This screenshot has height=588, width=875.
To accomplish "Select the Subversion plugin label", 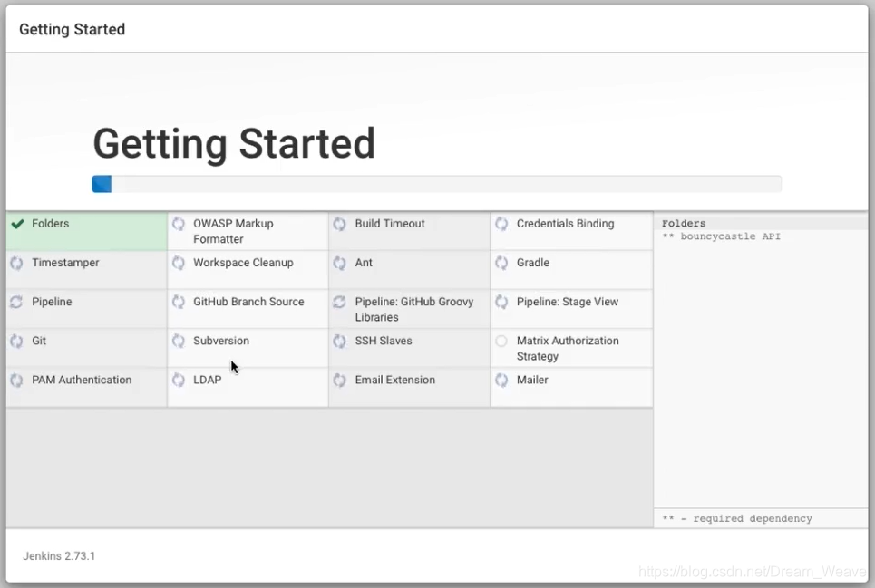I will pos(221,341).
